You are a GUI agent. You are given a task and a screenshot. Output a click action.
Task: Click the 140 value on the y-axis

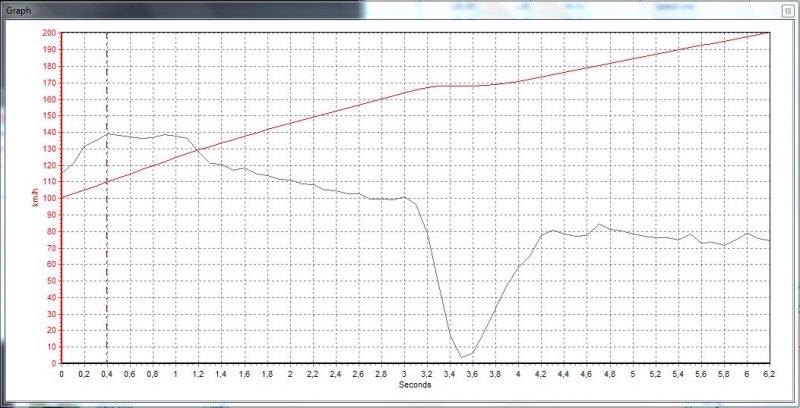point(49,132)
